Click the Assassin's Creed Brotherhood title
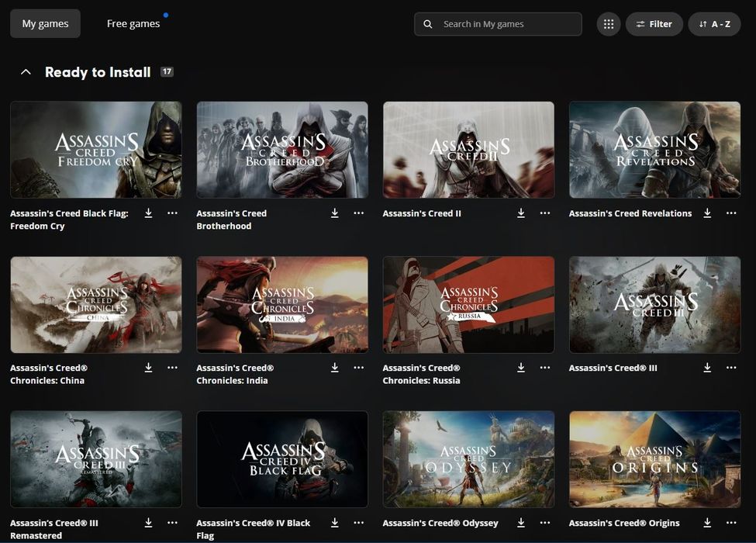The width and height of the screenshot is (756, 543). [231, 220]
